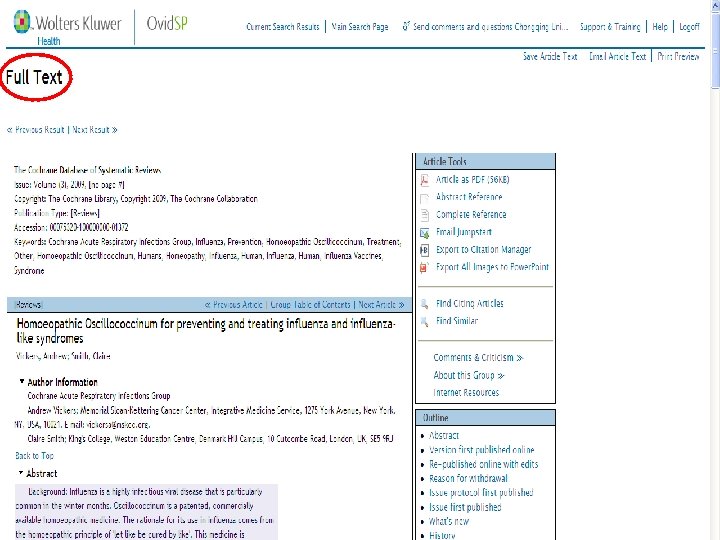The height and width of the screenshot is (540, 720).
Task: Click Save Article Text
Action: pos(550,56)
